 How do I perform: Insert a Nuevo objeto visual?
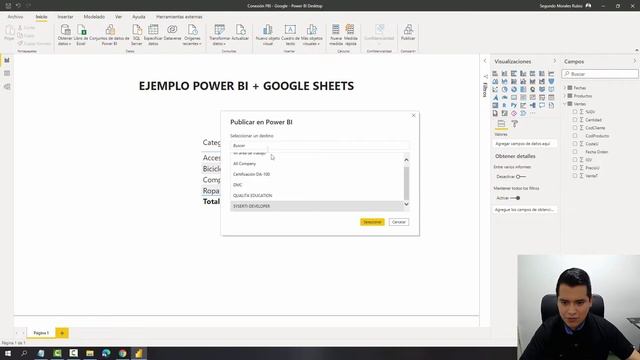(x=268, y=34)
